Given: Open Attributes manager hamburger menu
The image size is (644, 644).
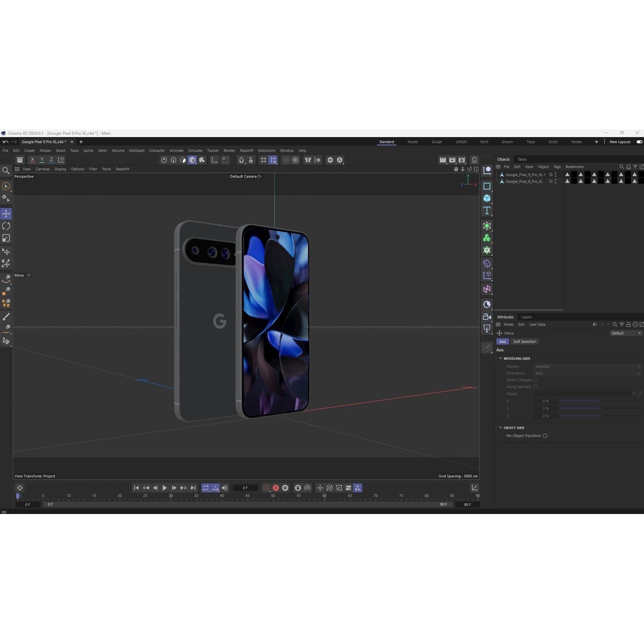Looking at the screenshot, I should point(498,324).
